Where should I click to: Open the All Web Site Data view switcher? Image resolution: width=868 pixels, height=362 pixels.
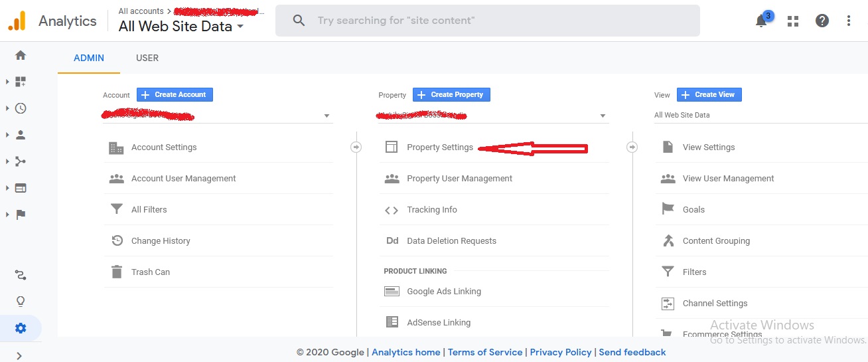(x=181, y=27)
